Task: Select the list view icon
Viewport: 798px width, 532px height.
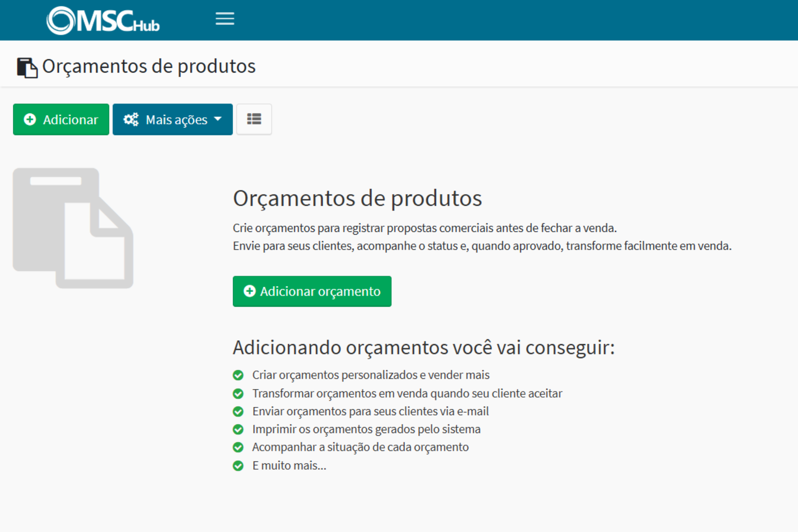Action: click(x=254, y=119)
